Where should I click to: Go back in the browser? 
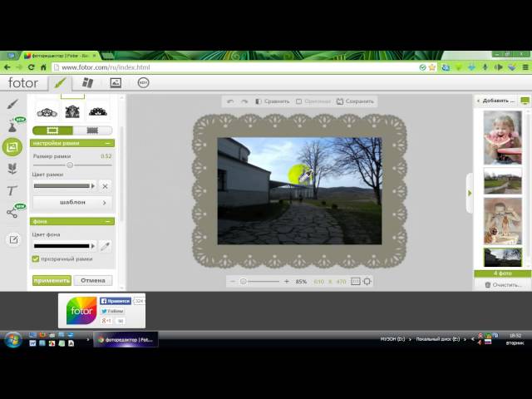point(7,67)
